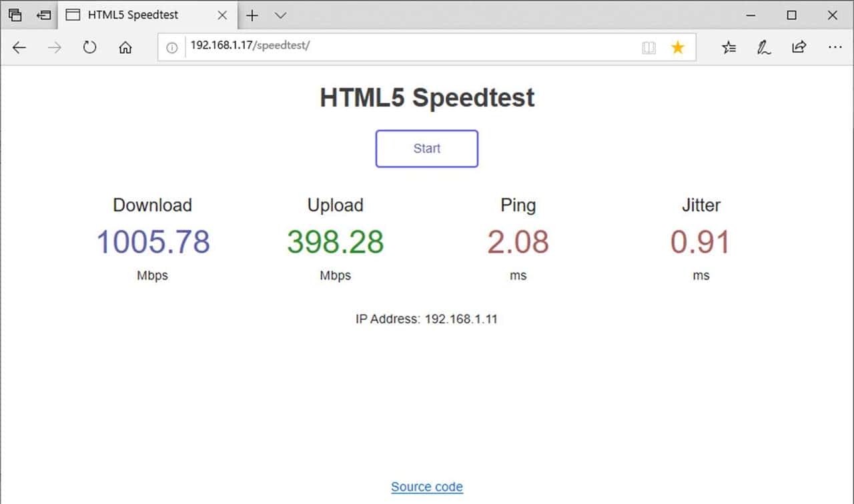
Task: Click the Share icon
Action: (x=799, y=47)
